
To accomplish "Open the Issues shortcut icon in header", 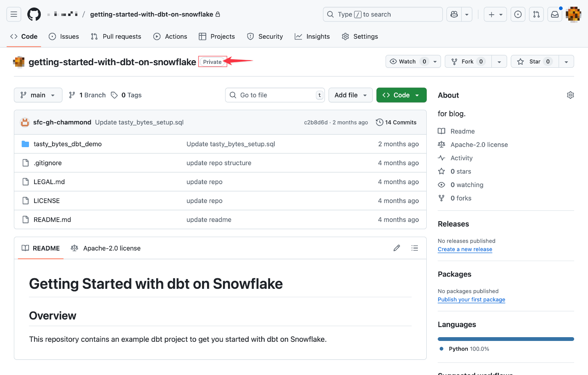I will pyautogui.click(x=518, y=14).
